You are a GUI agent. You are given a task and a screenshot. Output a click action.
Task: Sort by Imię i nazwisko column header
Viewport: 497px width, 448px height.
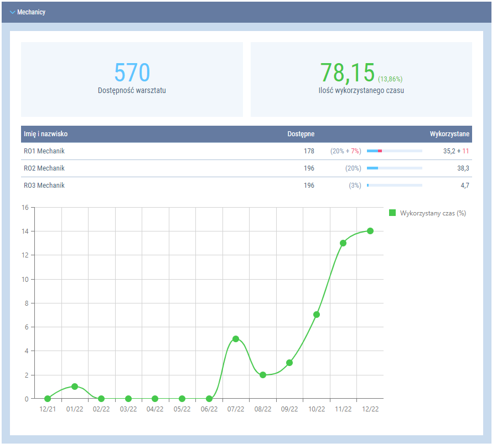[46, 134]
